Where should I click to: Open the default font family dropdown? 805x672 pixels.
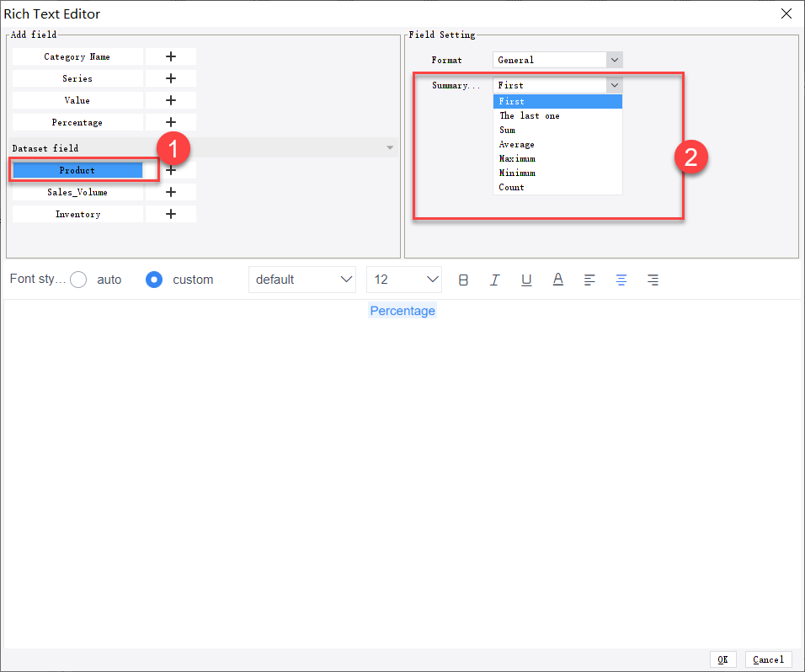302,280
